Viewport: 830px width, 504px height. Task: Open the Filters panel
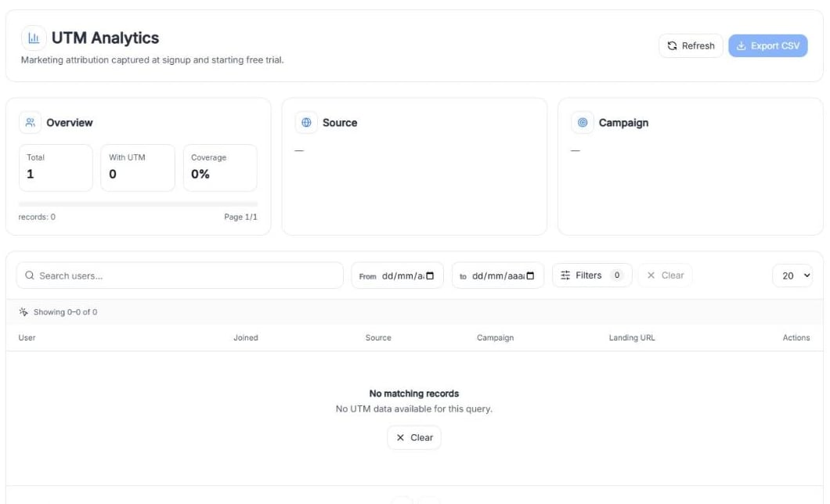tap(592, 275)
